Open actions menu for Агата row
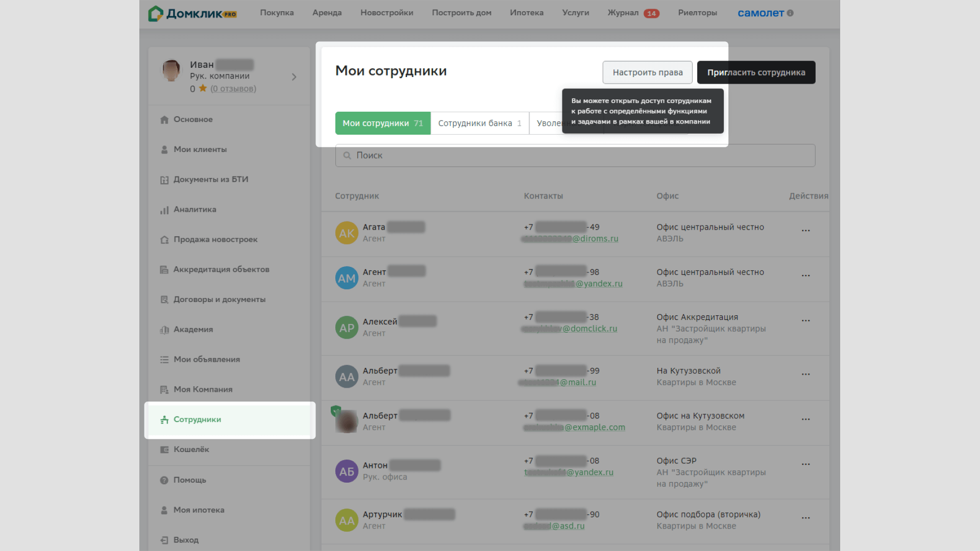This screenshot has height=551, width=980. coord(805,231)
